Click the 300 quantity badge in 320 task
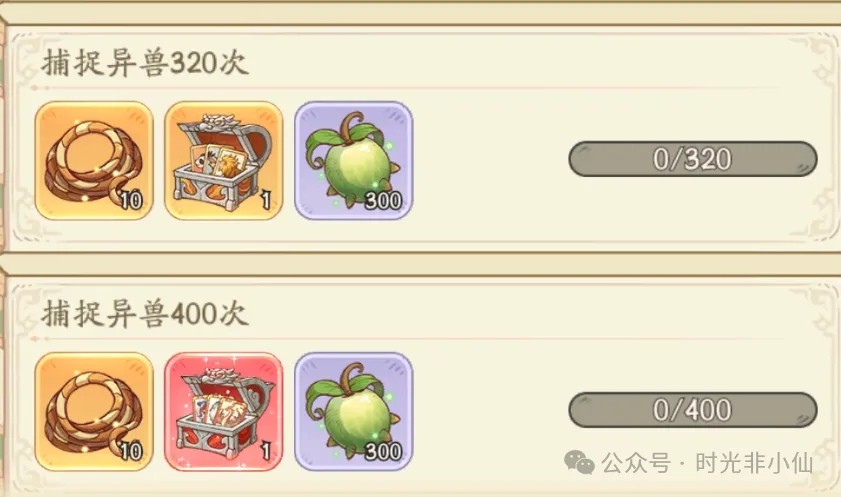Viewport: 841px width, 497px height. tap(383, 201)
